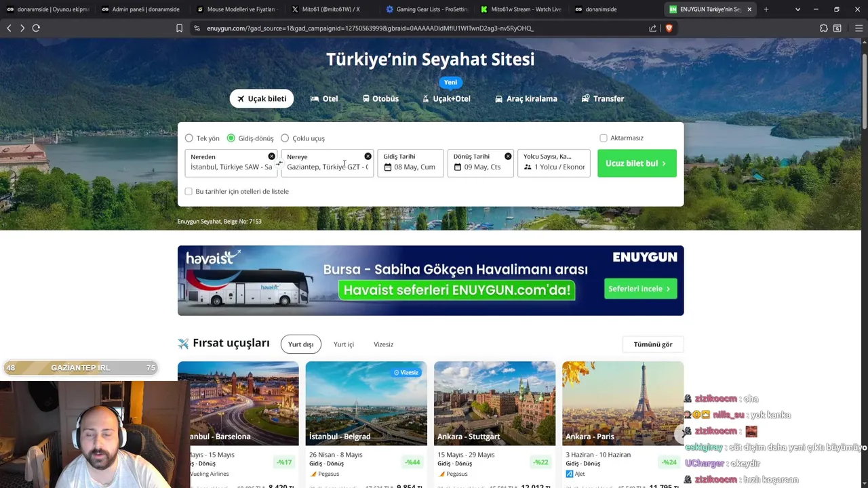Open the Dönüş Tarihi date picker
Image resolution: width=868 pixels, height=488 pixels.
click(481, 163)
